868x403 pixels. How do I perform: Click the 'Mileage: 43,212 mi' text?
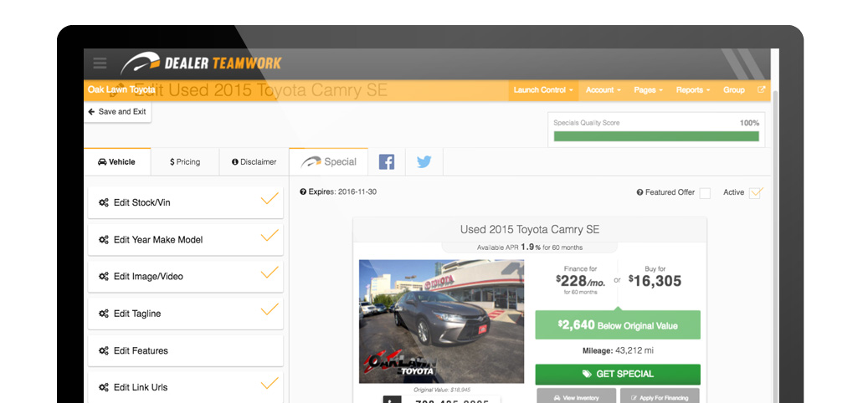[x=618, y=350]
